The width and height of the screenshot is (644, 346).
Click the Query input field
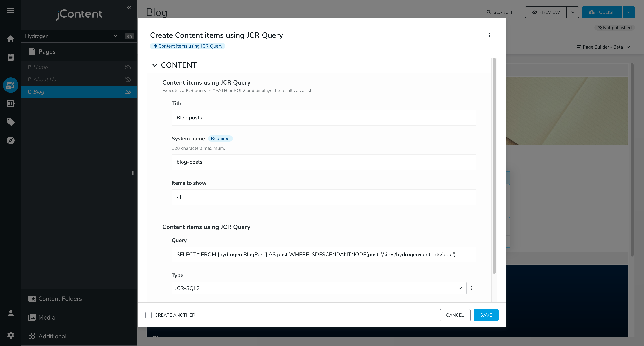click(x=323, y=255)
